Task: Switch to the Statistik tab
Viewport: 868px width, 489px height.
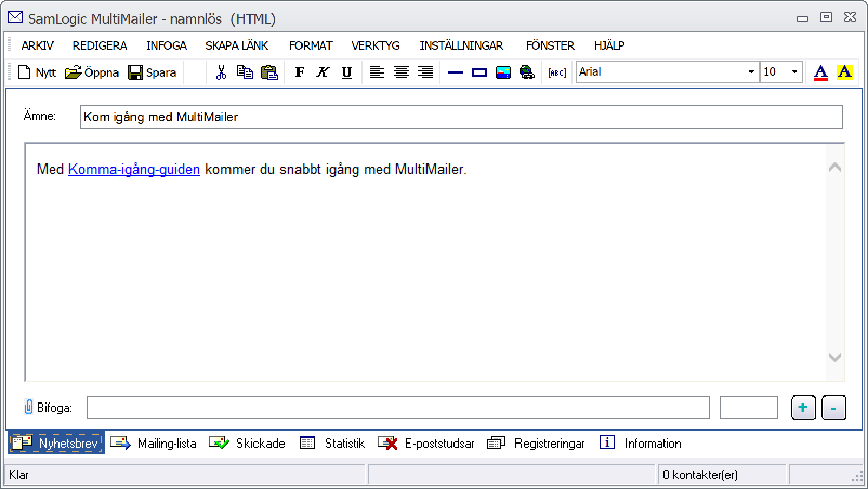Action: click(332, 444)
